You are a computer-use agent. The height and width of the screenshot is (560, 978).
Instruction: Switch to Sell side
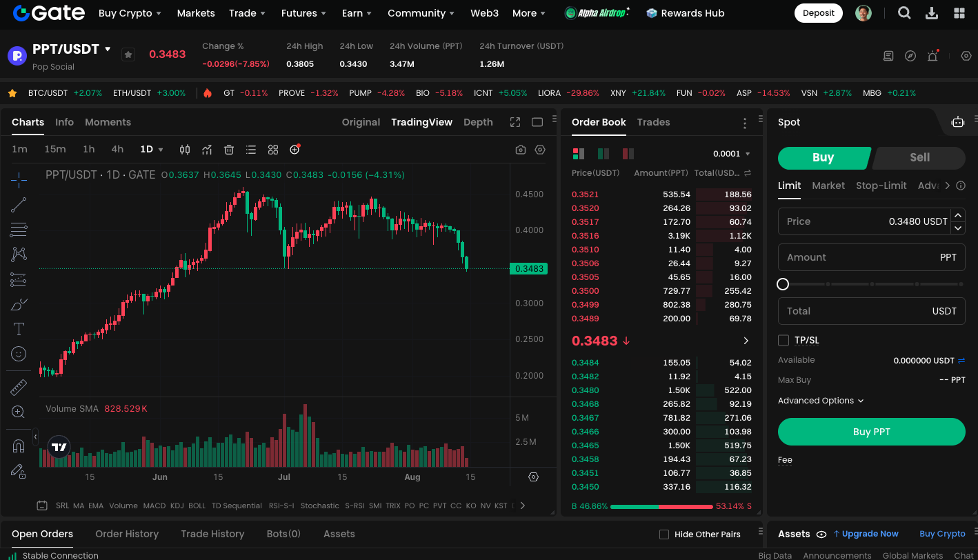point(919,157)
